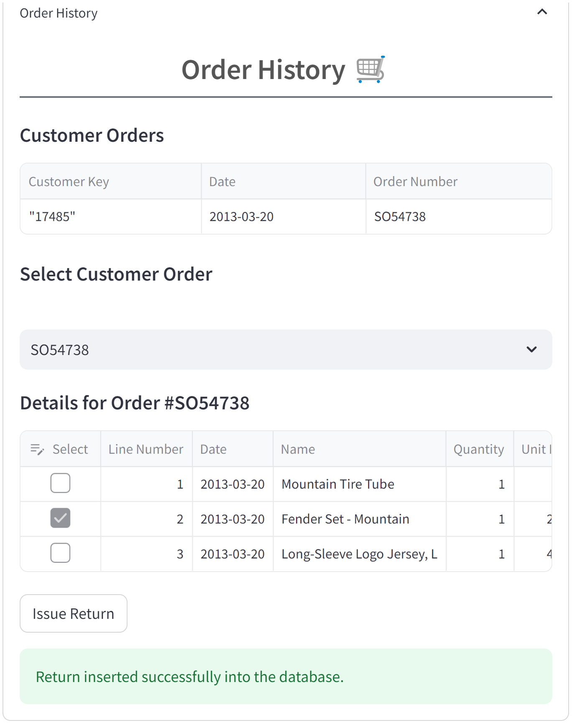This screenshot has width=582, height=728.
Task: Click the Mountain Tire Tube name cell
Action: pos(338,484)
